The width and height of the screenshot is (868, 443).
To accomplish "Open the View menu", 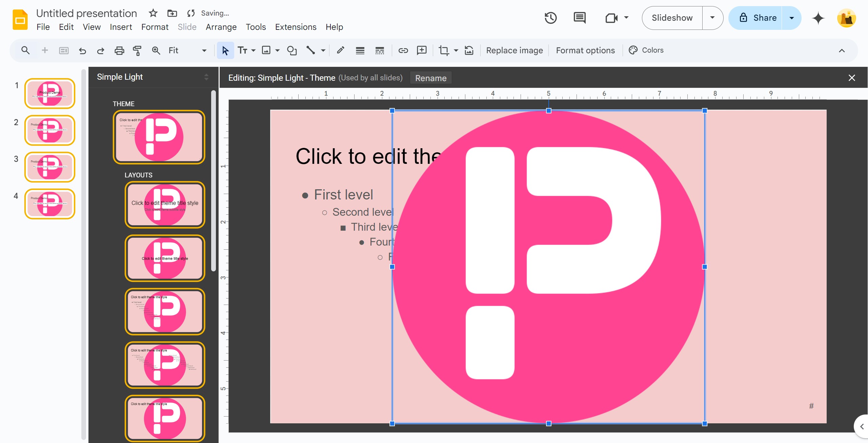I will pos(92,27).
